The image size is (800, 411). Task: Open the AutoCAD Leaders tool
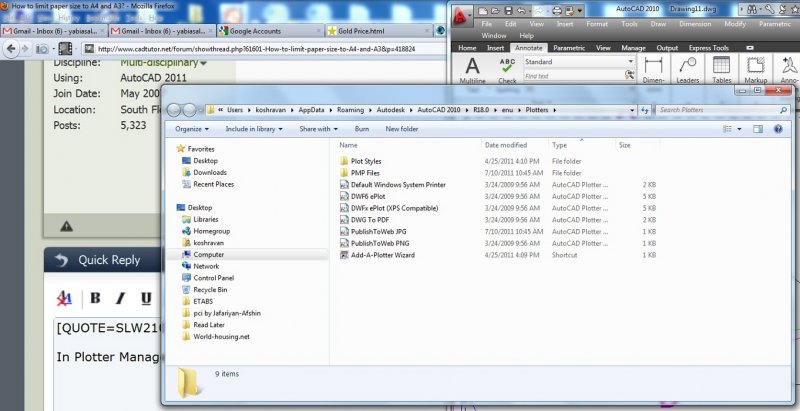click(687, 70)
